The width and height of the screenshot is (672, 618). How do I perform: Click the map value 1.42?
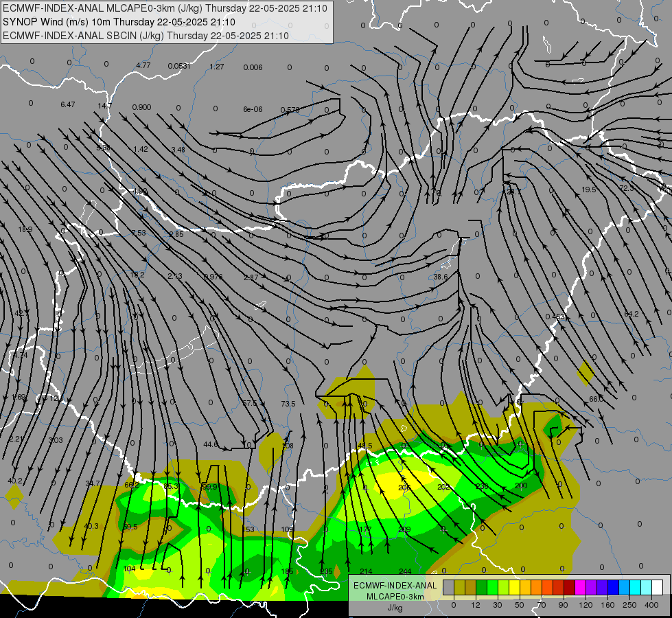click(x=141, y=149)
